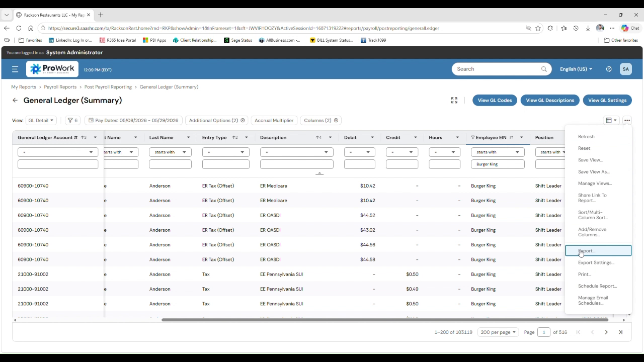The image size is (644, 362).
Task: Open the GL Detail view dropdown
Action: pyautogui.click(x=41, y=120)
